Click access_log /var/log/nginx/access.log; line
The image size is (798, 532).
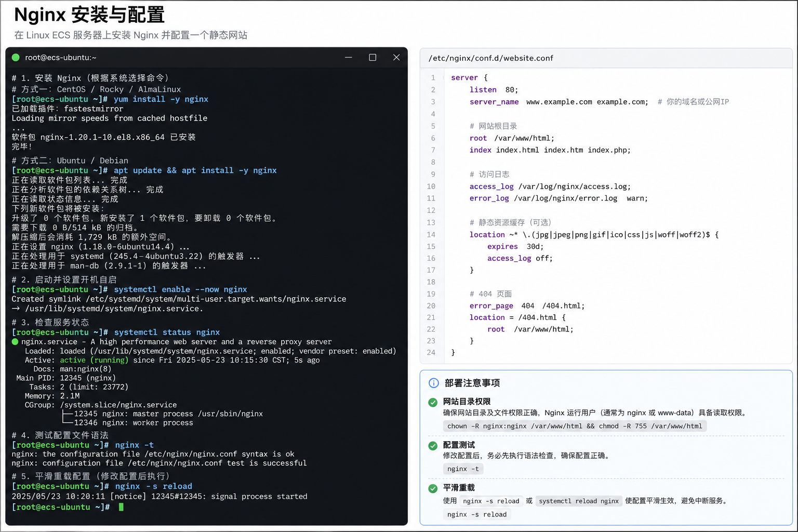pyautogui.click(x=550, y=187)
